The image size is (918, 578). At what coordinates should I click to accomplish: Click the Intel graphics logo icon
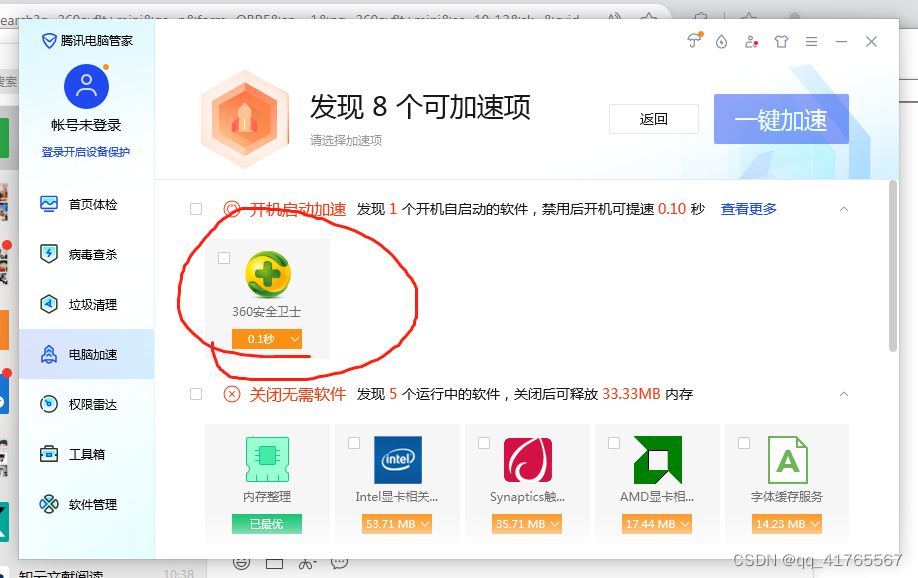pyautogui.click(x=398, y=460)
